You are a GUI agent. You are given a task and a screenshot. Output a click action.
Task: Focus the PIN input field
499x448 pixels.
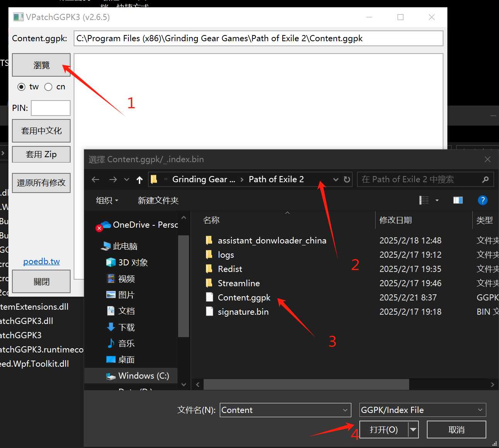(51, 108)
